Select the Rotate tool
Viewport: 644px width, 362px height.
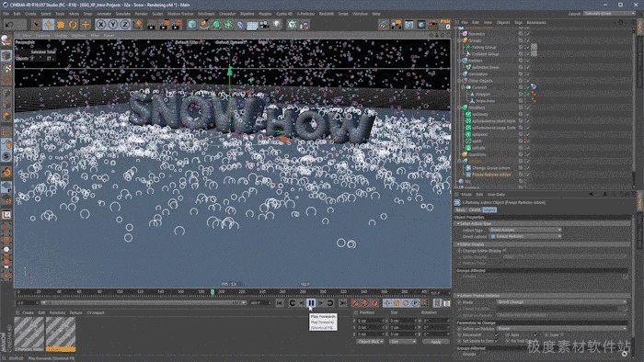click(x=73, y=25)
